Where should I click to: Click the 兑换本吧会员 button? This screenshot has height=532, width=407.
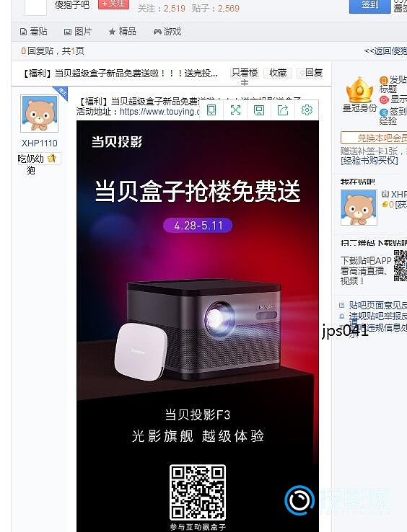tap(374, 138)
